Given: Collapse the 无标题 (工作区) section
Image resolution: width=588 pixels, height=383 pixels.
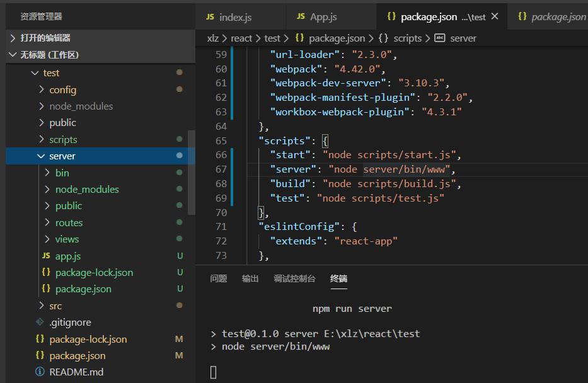Looking at the screenshot, I should 100,55.
